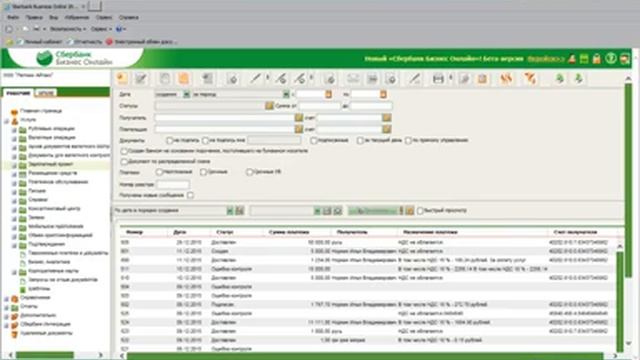
Task: Select the 'Неотложные' payments option
Action: coord(159,172)
